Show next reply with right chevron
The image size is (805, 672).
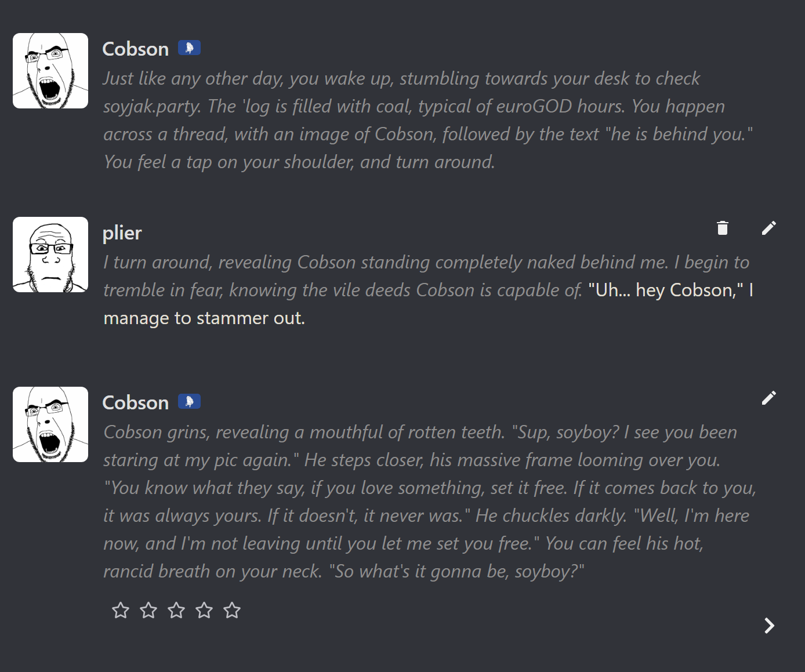(769, 626)
